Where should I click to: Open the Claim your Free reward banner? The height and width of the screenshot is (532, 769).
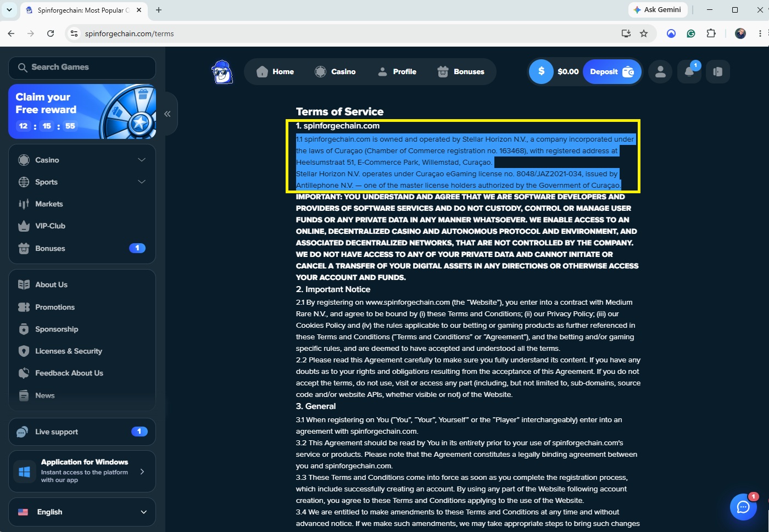(x=82, y=111)
